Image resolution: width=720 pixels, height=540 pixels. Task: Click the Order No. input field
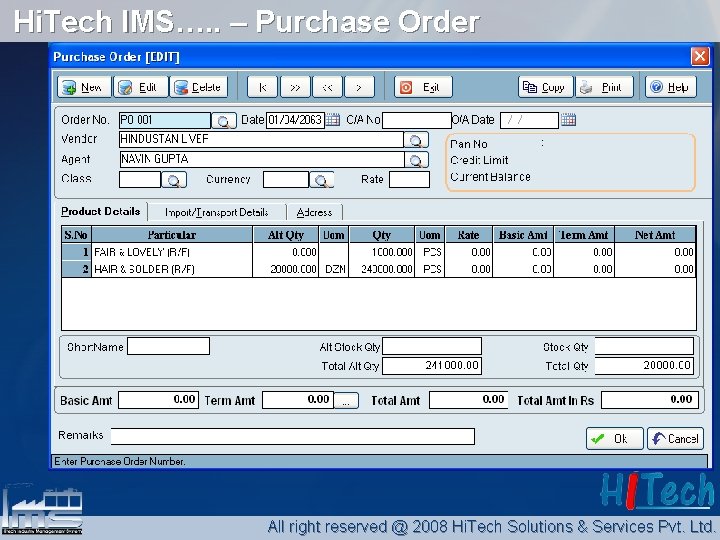coord(165,120)
